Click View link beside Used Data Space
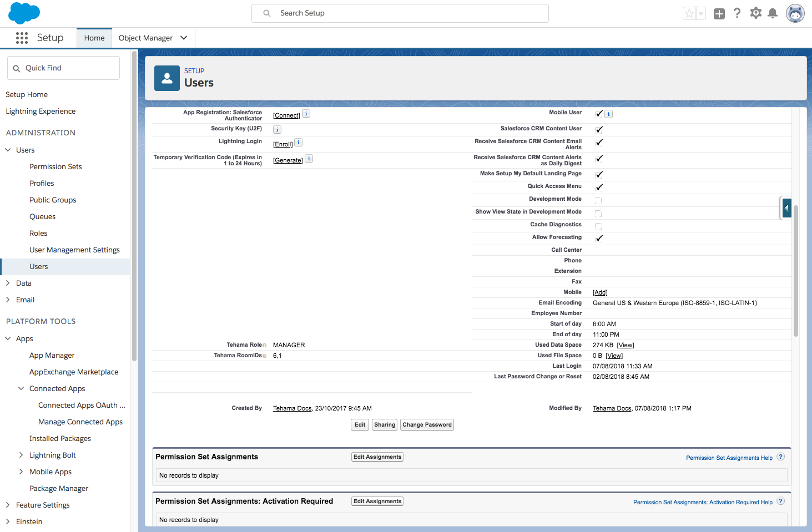The height and width of the screenshot is (532, 812). [626, 345]
